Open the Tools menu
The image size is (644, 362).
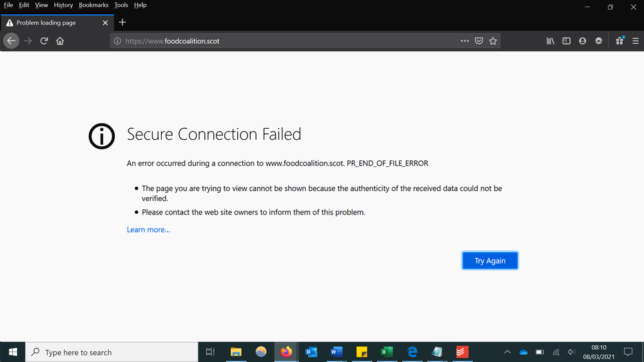121,5
